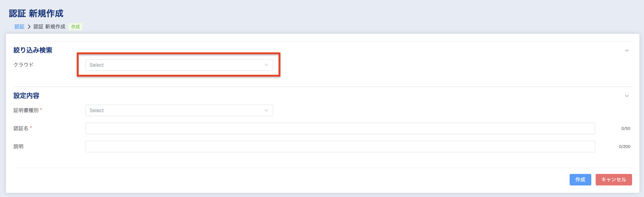Focus the 説明 text field
The width and height of the screenshot is (644, 197).
(x=340, y=146)
